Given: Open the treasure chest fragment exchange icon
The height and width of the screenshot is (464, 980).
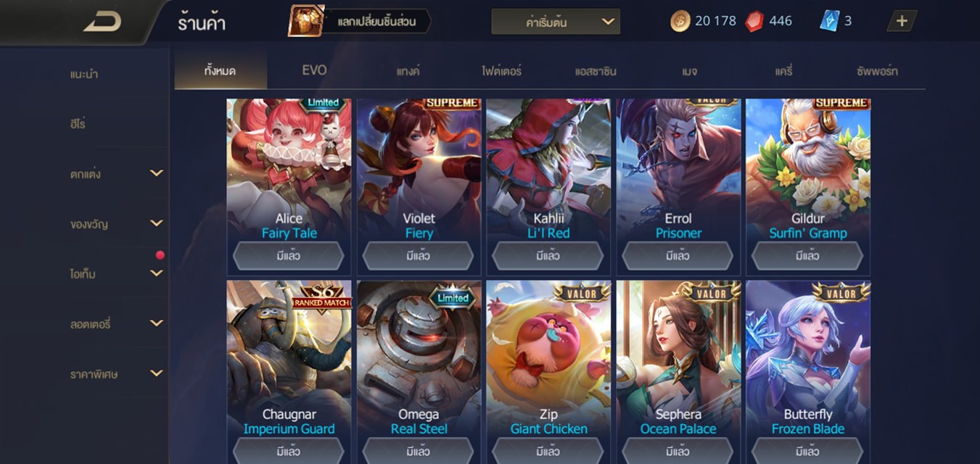Looking at the screenshot, I should (306, 21).
